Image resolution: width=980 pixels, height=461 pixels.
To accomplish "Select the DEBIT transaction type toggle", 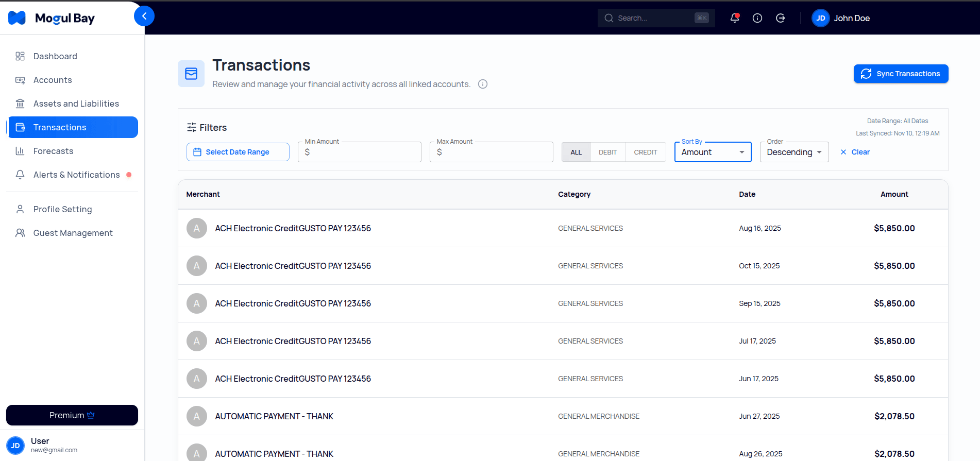I will (608, 152).
